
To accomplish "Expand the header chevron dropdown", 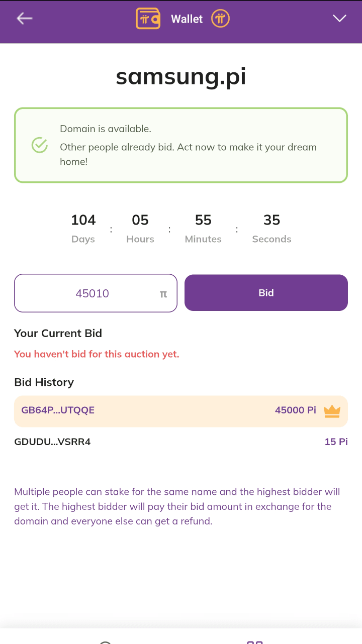I will coord(340,19).
